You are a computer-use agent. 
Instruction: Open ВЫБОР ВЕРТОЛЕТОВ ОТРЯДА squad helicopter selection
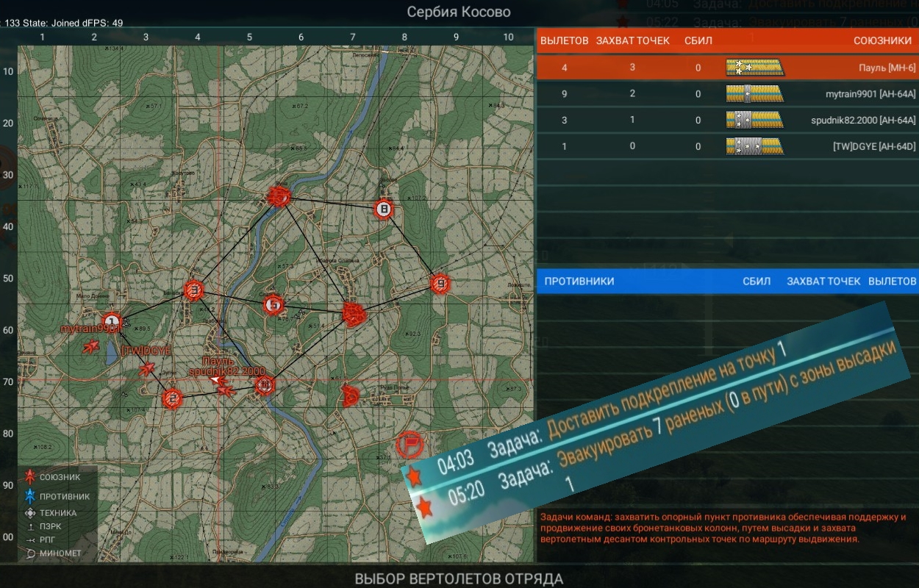tap(459, 578)
